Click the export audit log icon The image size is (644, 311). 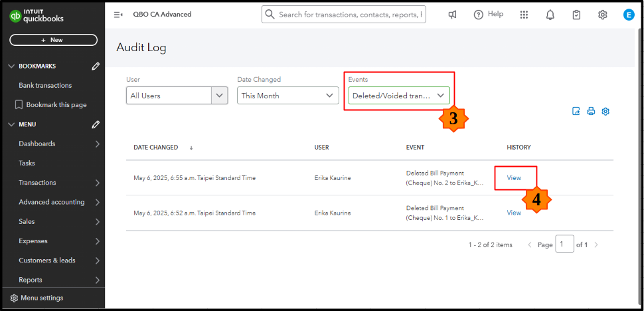pos(576,112)
